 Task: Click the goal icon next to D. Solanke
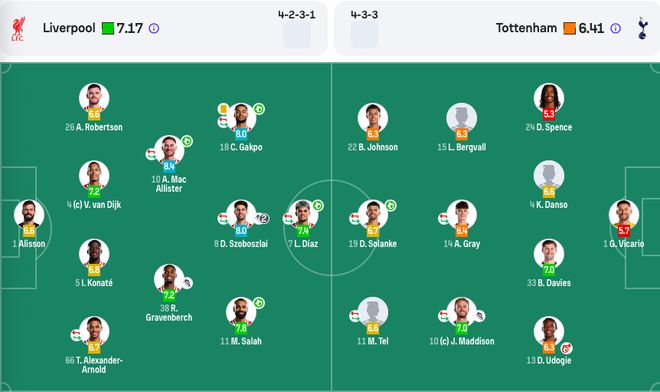click(x=391, y=205)
